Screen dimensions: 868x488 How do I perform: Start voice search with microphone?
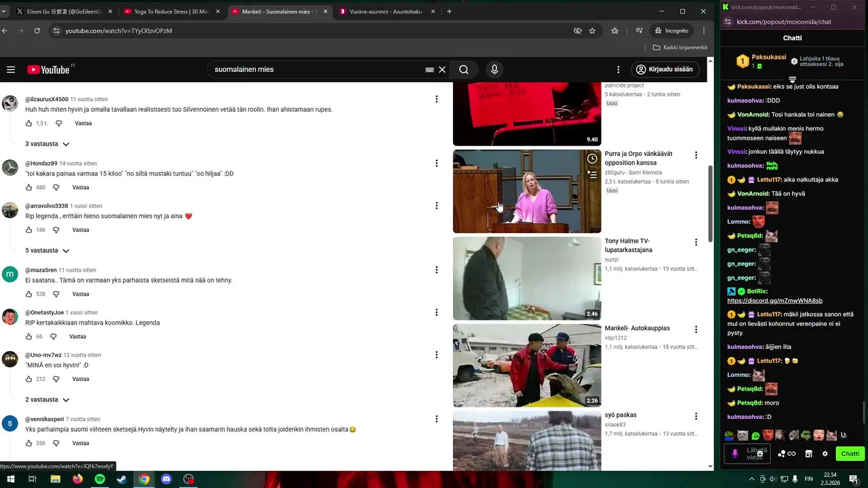494,69
